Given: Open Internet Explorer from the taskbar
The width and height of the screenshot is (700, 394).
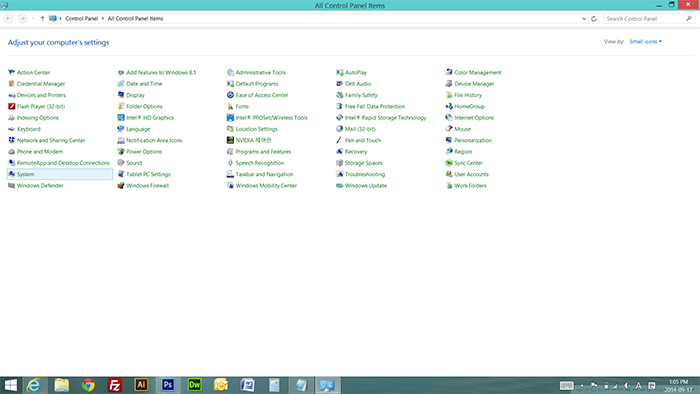Looking at the screenshot, I should click(x=33, y=385).
